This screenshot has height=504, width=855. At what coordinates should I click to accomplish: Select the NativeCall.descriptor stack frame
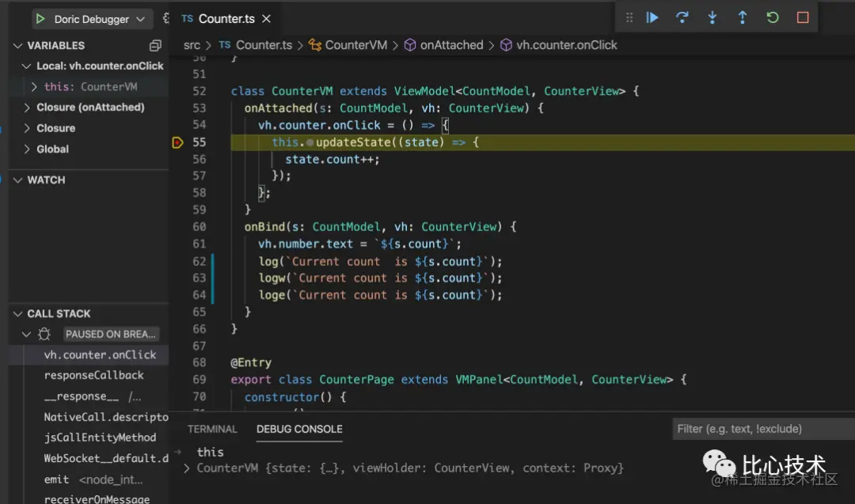tap(106, 417)
